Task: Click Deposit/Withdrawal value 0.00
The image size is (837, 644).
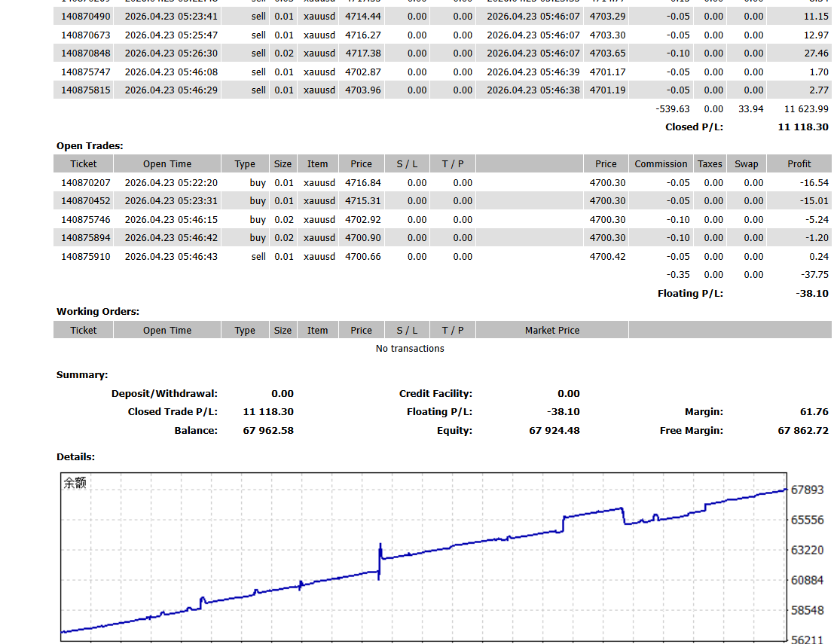Action: click(282, 394)
